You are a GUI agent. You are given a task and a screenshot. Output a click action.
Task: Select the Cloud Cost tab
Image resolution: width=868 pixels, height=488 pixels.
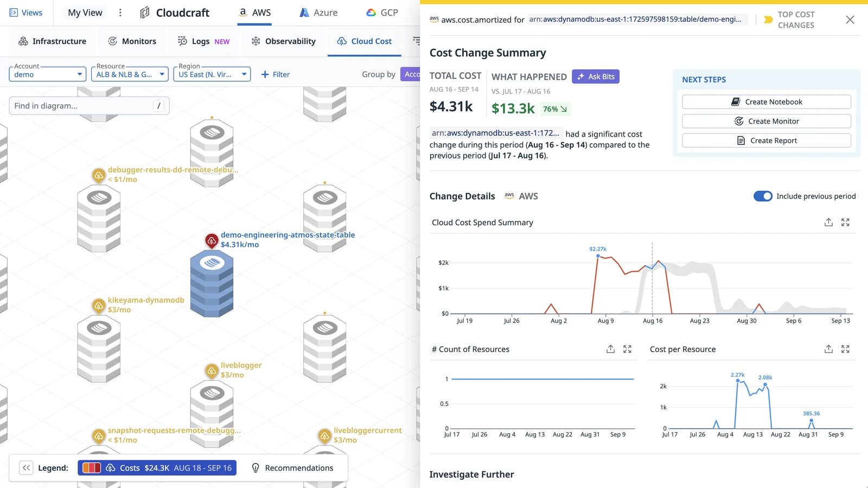[365, 41]
